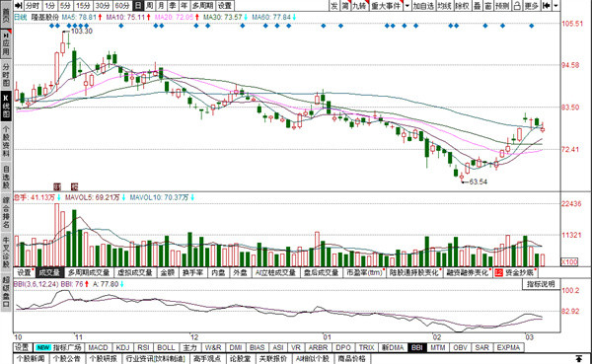This screenshot has height=364, width=592.
Task: Open the 更多 menu
Action: pos(531,6)
